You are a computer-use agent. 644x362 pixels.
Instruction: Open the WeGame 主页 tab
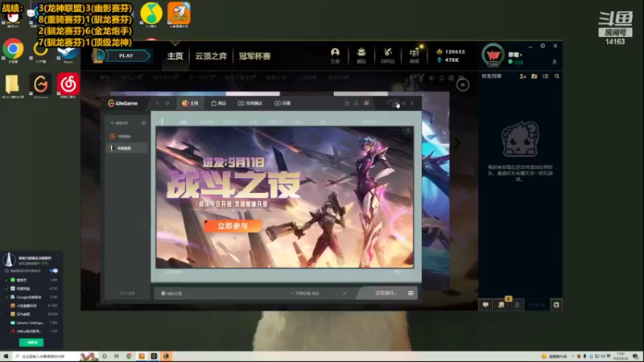[190, 104]
